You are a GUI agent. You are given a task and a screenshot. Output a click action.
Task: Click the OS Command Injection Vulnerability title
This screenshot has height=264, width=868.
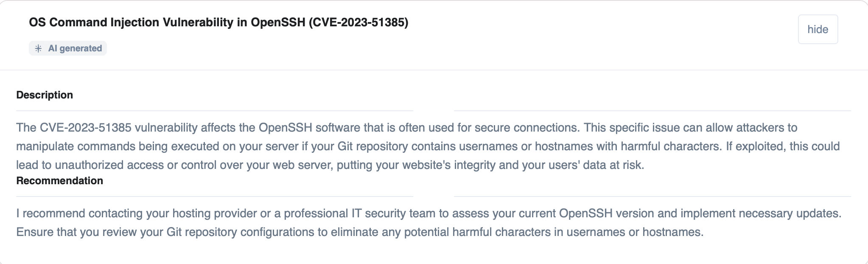tap(218, 22)
